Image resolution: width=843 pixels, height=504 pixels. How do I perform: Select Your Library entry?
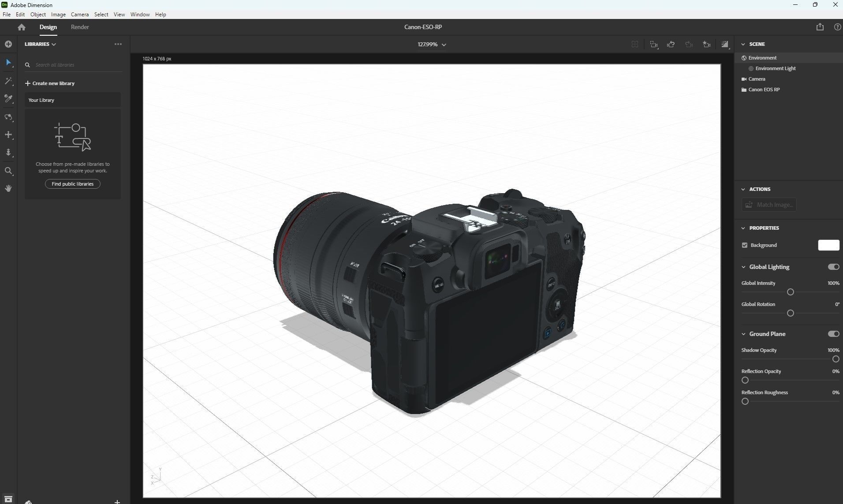pyautogui.click(x=73, y=100)
